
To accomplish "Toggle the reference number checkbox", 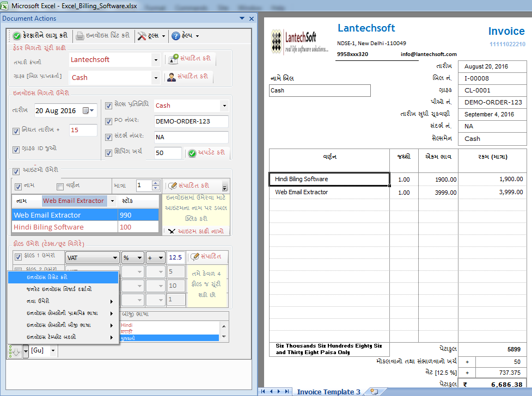I will coord(108,137).
